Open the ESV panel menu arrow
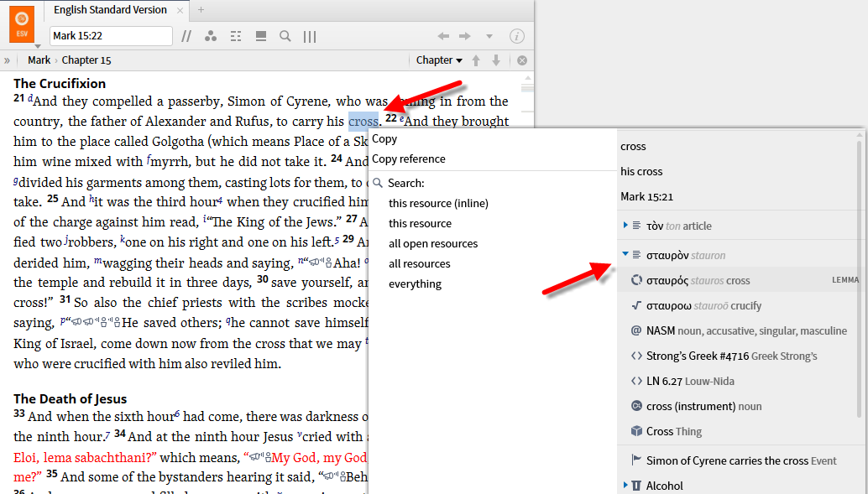This screenshot has width=868, height=494. click(38, 46)
